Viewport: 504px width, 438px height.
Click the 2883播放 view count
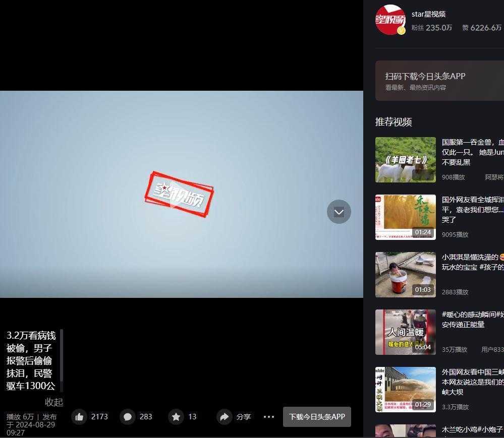(455, 292)
